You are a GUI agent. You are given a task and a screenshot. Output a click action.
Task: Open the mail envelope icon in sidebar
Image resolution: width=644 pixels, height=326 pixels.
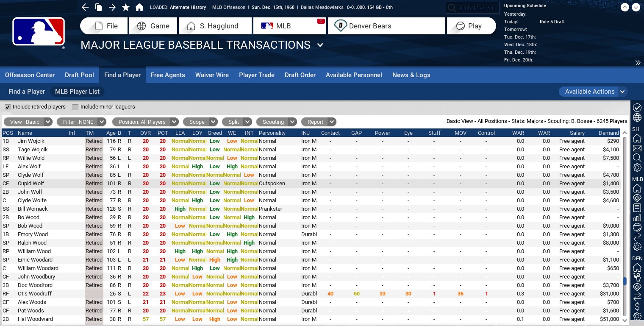click(x=637, y=148)
